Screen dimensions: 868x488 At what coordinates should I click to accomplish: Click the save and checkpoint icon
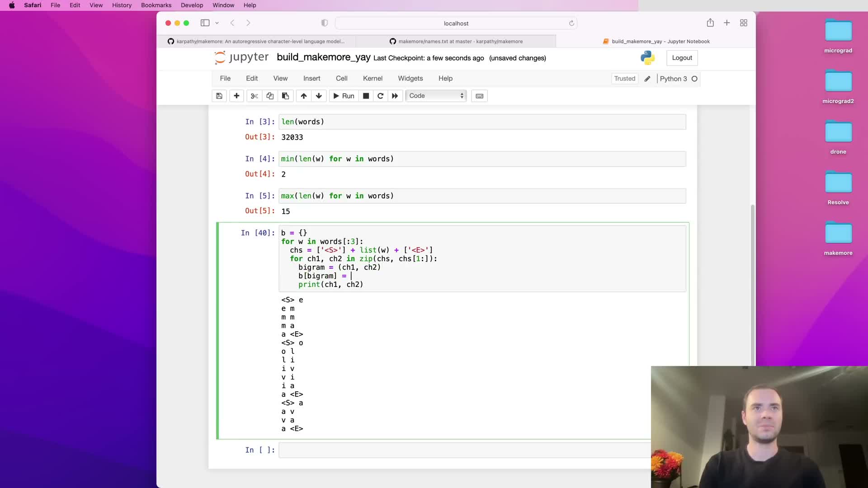pyautogui.click(x=219, y=96)
